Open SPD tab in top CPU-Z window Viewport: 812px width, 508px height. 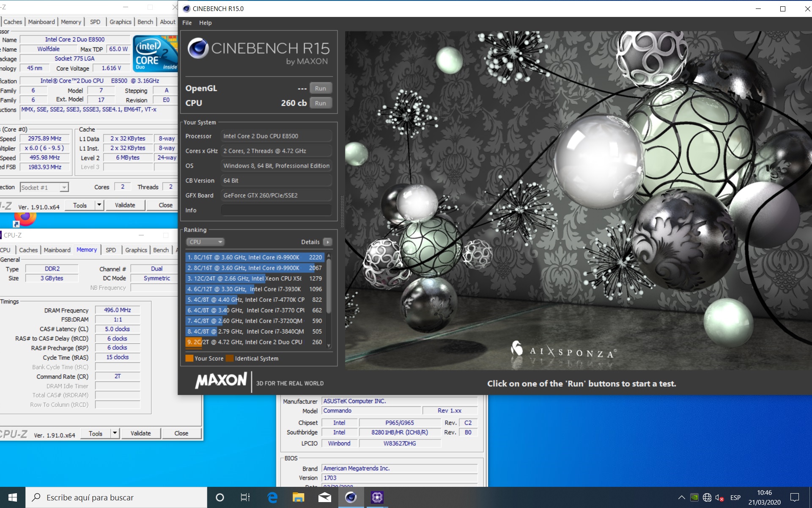pos(95,22)
